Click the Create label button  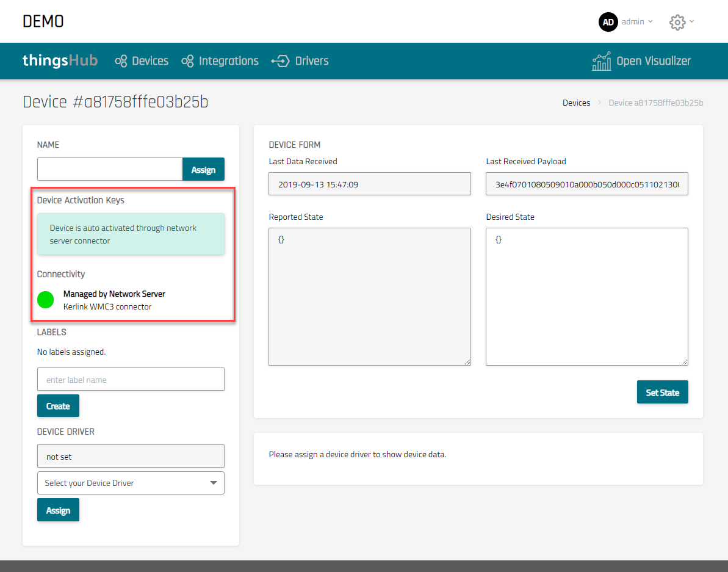coord(58,406)
